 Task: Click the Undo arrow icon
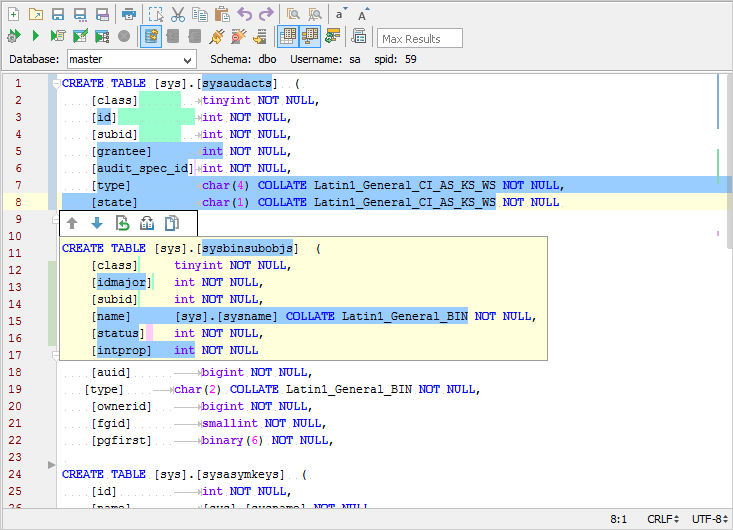[x=244, y=14]
